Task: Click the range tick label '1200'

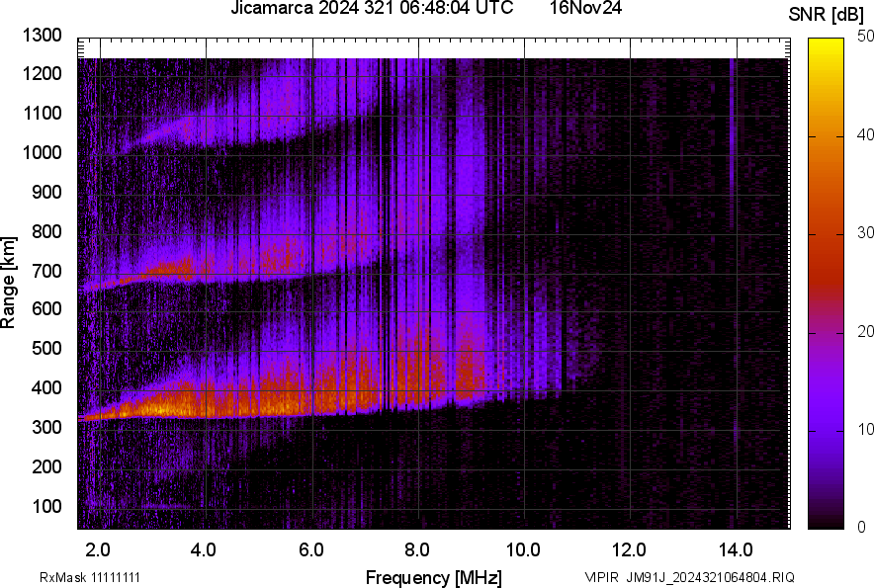Action: point(42,73)
